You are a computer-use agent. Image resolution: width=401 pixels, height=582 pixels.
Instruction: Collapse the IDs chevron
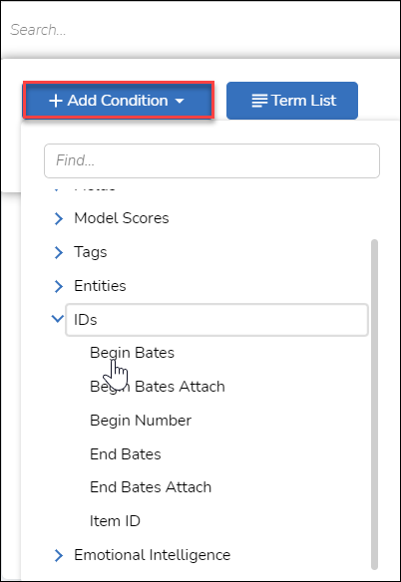coord(57,319)
